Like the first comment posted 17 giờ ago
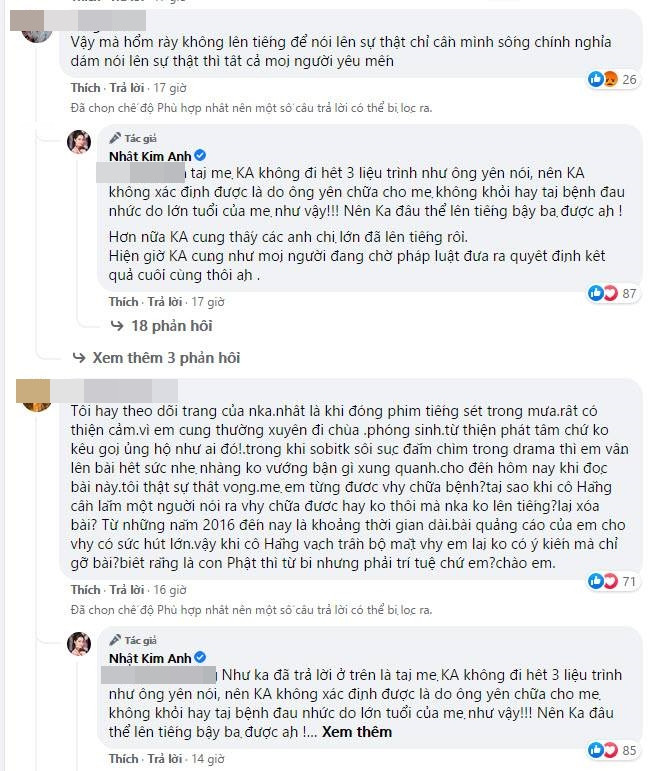This screenshot has height=771, width=654. coord(85,88)
